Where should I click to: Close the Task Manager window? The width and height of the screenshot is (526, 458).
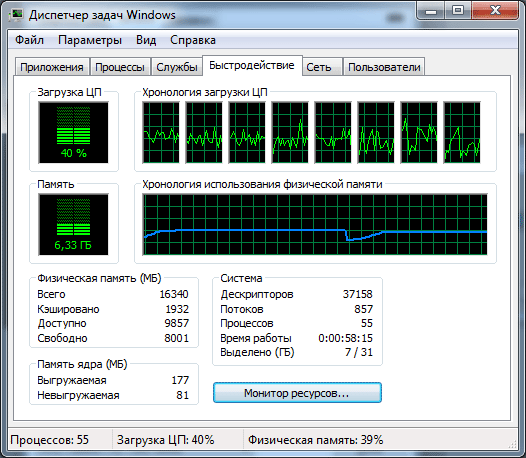495,11
